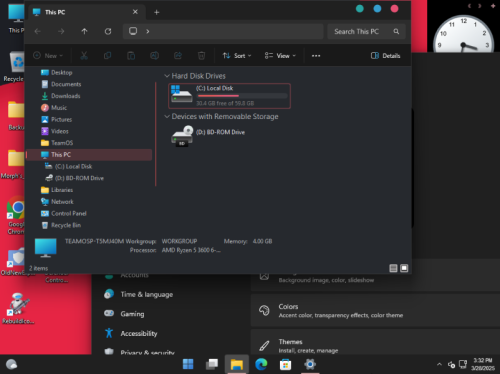The image size is (500, 374).
Task: Open Task View on taskbar
Action: click(x=212, y=364)
